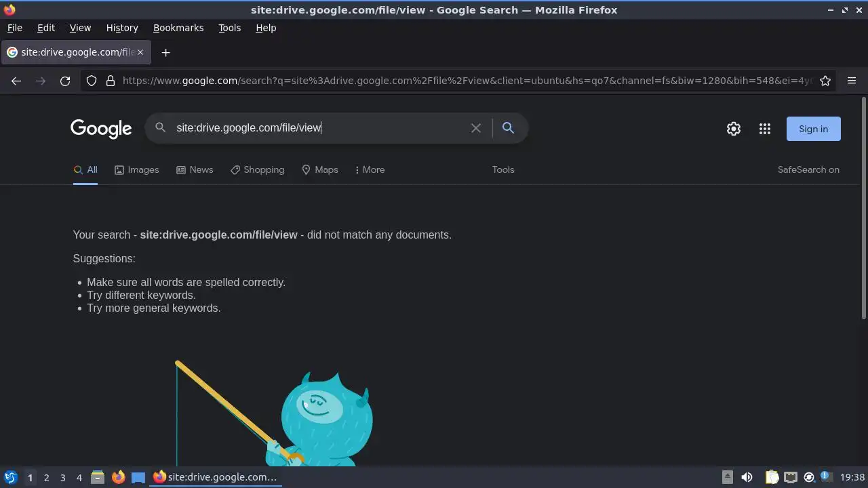The width and height of the screenshot is (868, 488).
Task: Switch to Images results
Action: [x=136, y=169]
